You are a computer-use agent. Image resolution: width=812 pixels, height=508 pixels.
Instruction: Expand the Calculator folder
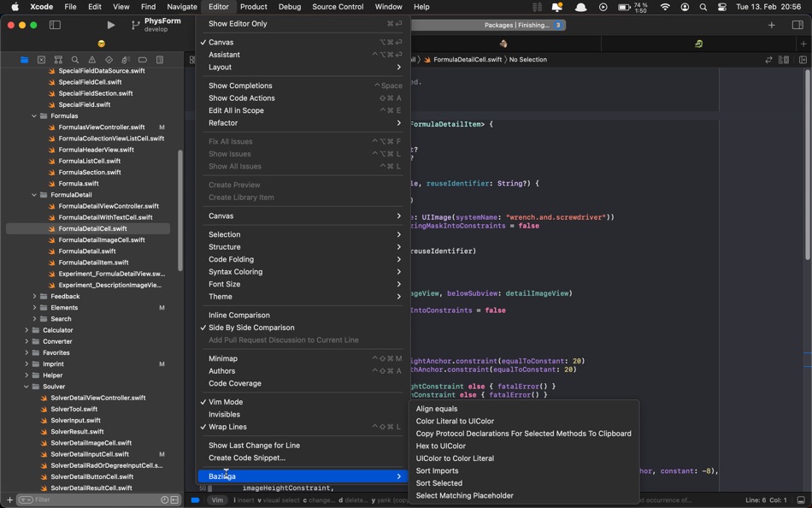tap(26, 330)
